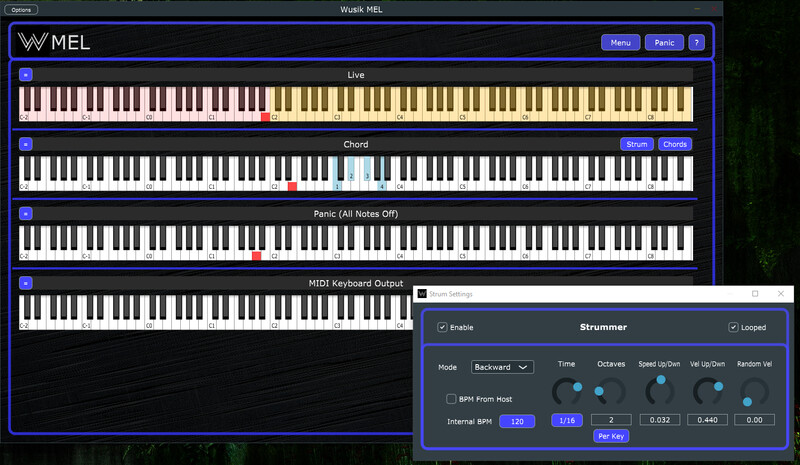Open the Live section menu icon
The height and width of the screenshot is (465, 800).
(x=26, y=75)
